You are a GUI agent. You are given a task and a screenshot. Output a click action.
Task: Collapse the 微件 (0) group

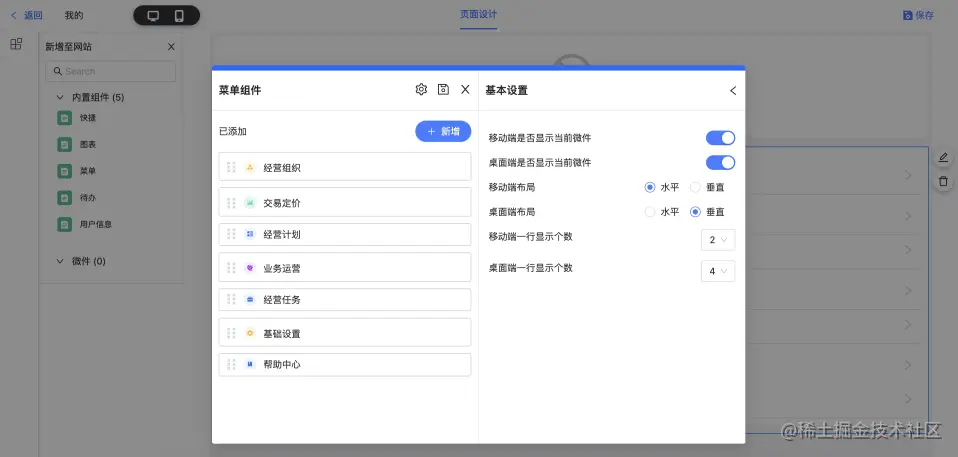60,261
